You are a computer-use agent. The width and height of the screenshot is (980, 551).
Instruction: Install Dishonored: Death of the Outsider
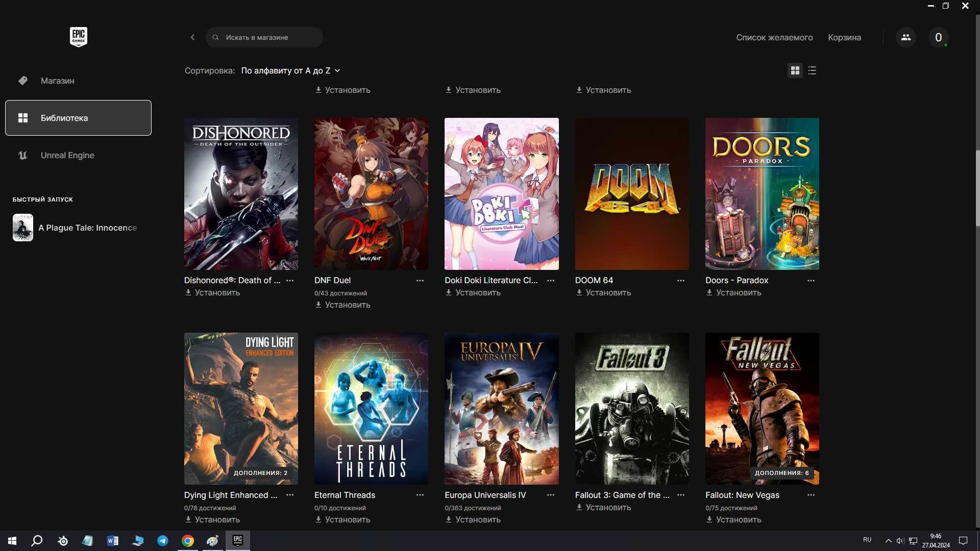click(x=212, y=293)
